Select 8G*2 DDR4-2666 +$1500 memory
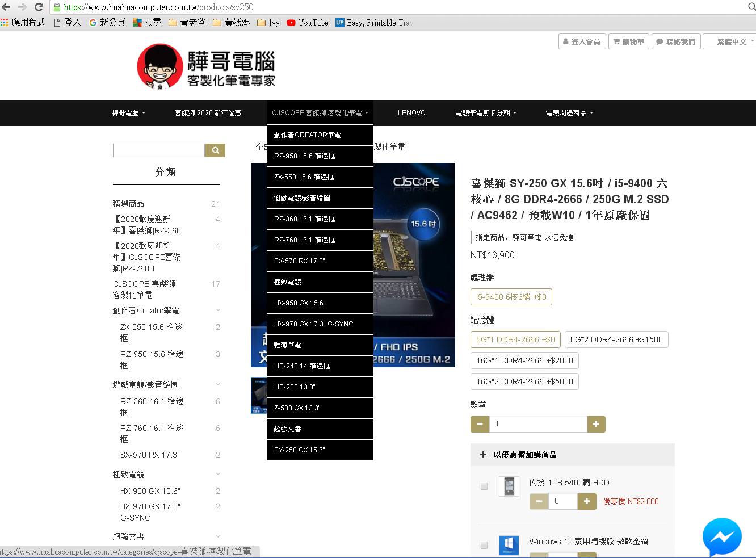Viewport: 756px width, 558px height. pyautogui.click(x=616, y=339)
